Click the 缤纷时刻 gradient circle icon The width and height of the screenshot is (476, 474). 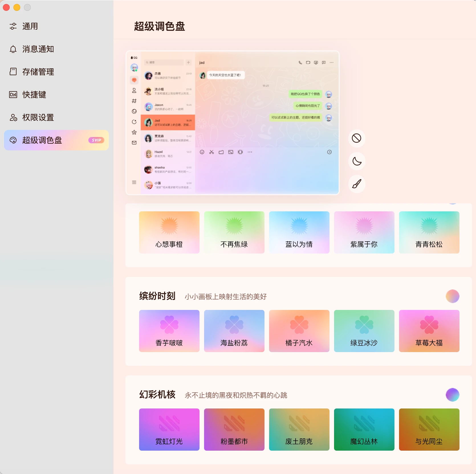point(452,296)
